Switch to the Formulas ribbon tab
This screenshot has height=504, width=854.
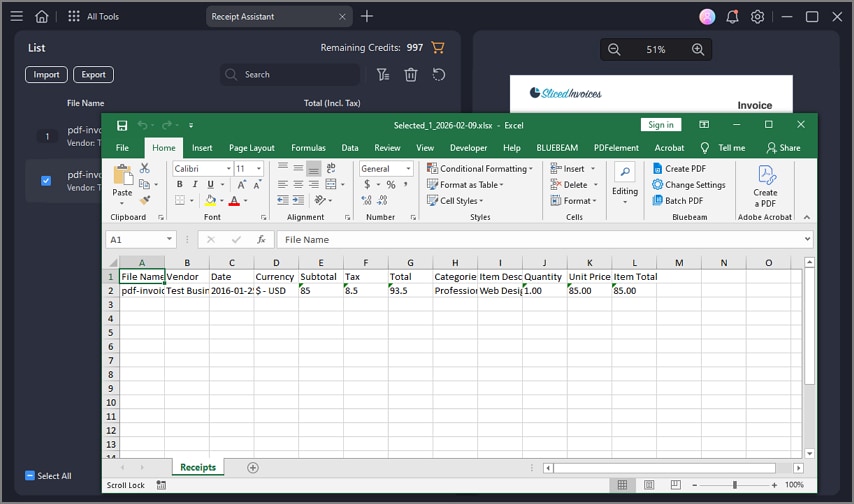pos(308,148)
